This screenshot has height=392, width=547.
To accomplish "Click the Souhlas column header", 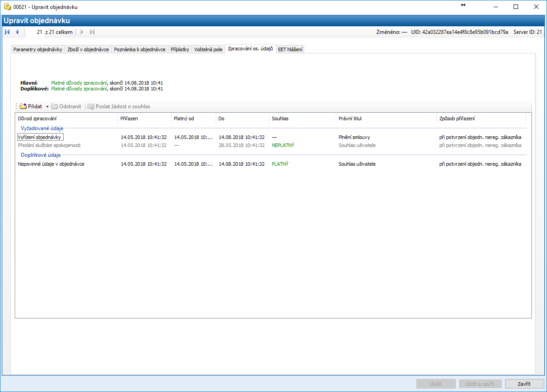I will coord(280,118).
